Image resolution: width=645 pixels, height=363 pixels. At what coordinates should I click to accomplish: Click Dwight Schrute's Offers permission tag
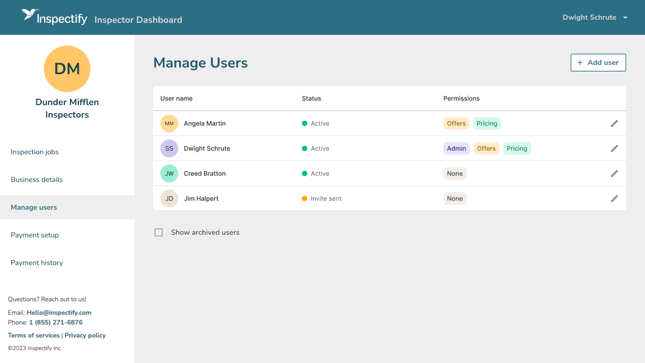pos(486,149)
